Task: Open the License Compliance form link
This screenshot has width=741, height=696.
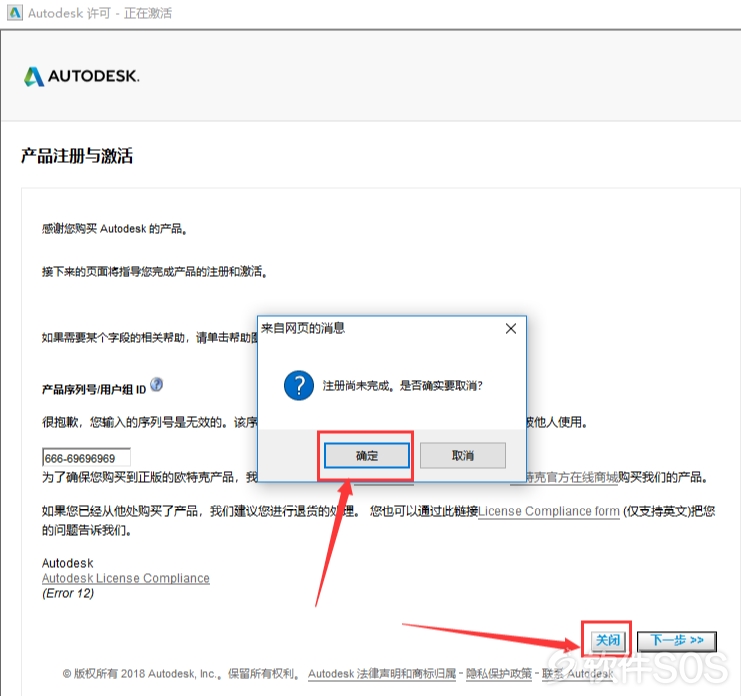Action: pos(549,511)
